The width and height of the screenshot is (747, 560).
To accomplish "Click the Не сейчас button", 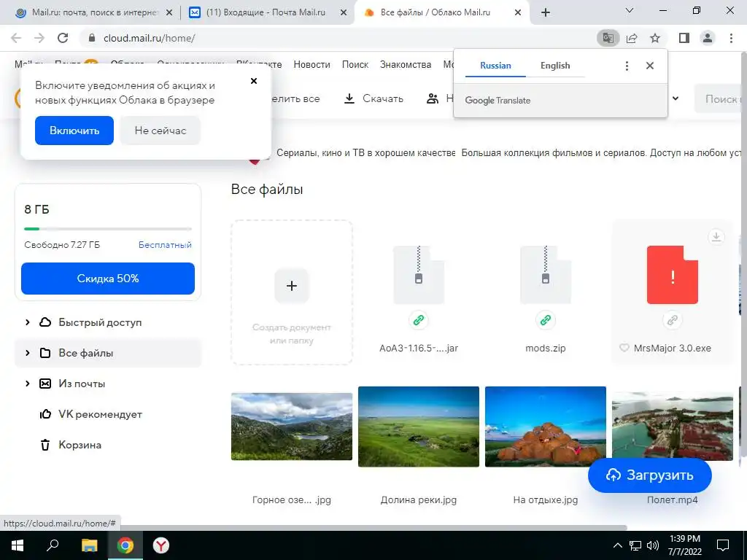I will 160,131.
